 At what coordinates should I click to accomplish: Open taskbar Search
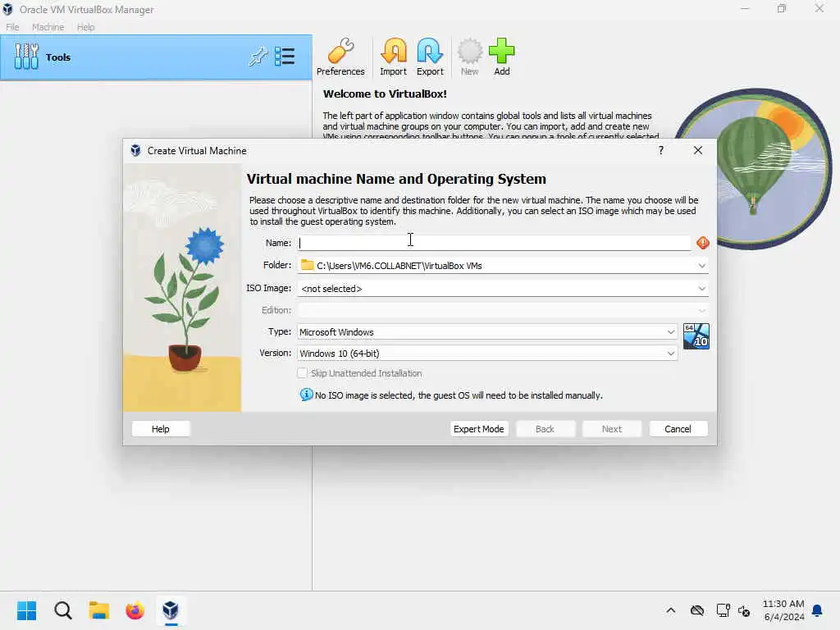[x=62, y=610]
